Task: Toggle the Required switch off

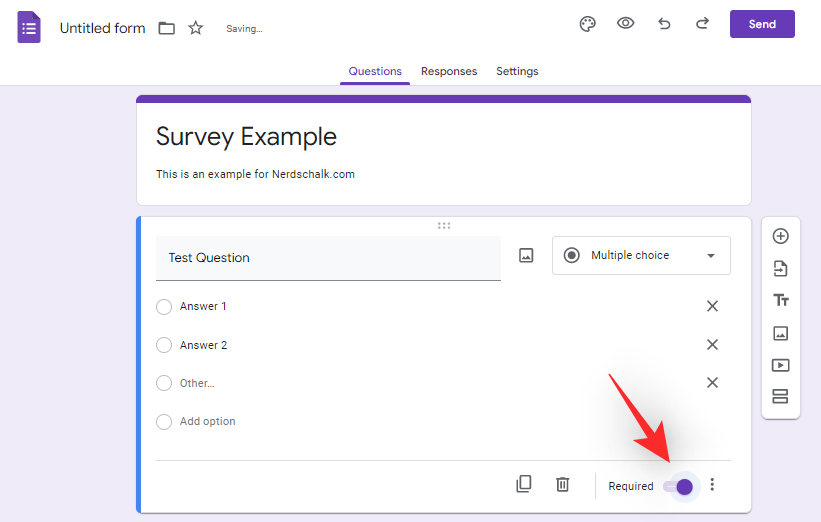Action: [x=678, y=486]
